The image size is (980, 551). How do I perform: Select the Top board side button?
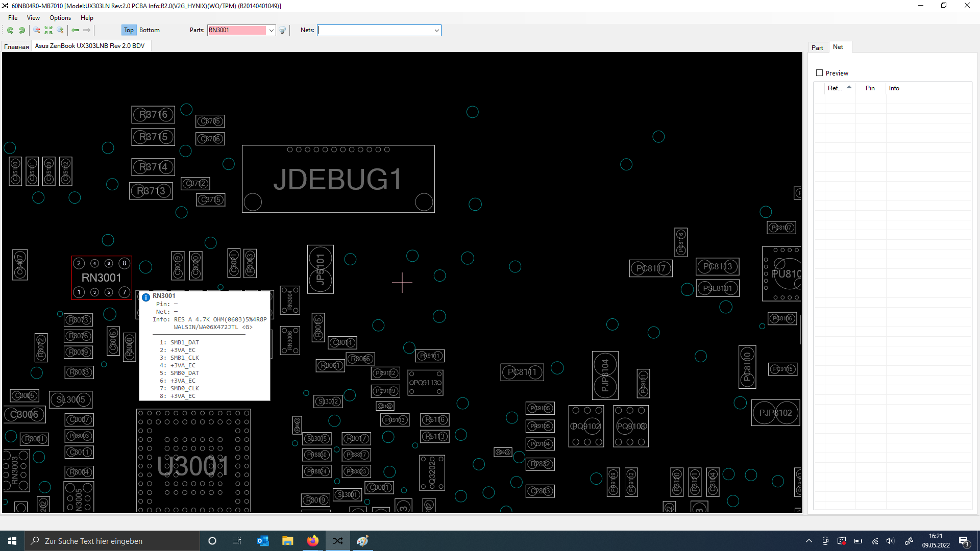click(x=129, y=30)
